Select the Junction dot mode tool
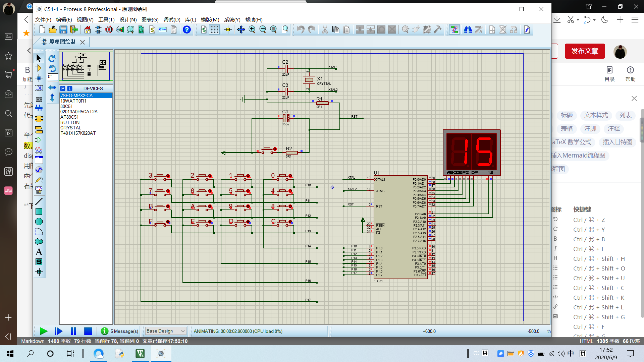Viewport: 644px width, 362px height. (x=39, y=78)
